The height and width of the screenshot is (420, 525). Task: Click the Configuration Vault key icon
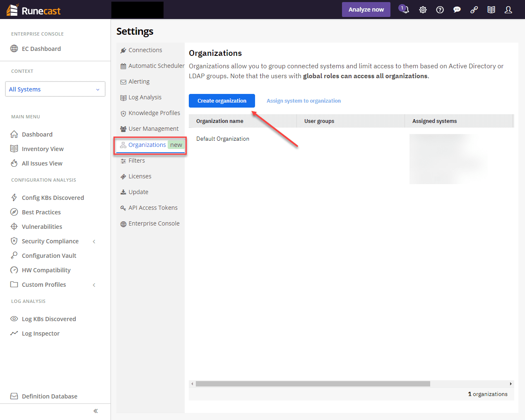pyautogui.click(x=14, y=255)
